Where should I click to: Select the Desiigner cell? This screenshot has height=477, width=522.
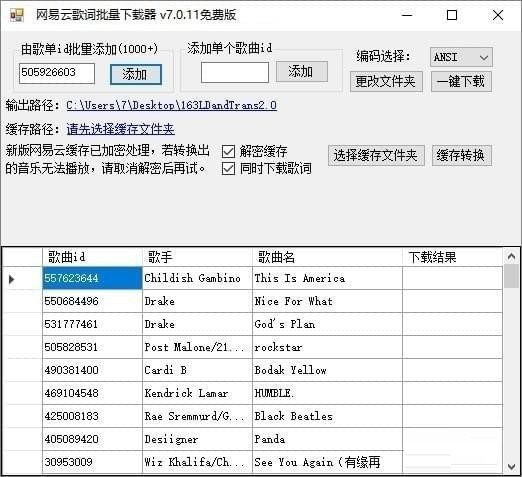(197, 439)
